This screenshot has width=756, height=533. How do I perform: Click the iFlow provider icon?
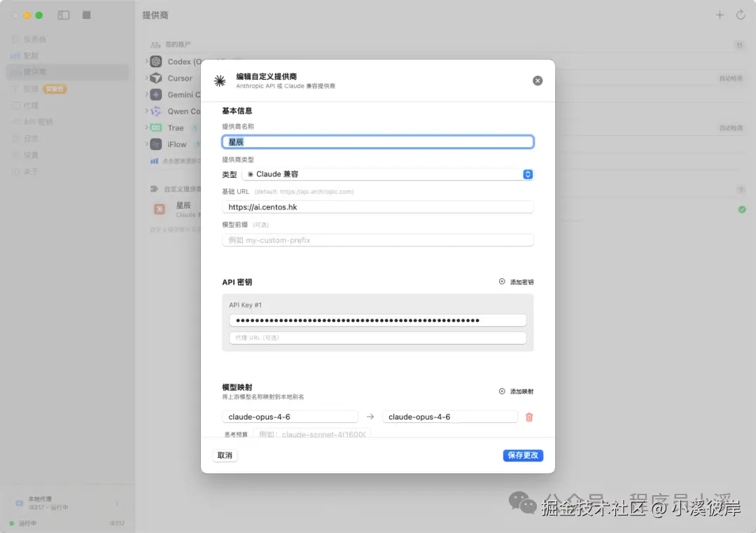pos(155,144)
